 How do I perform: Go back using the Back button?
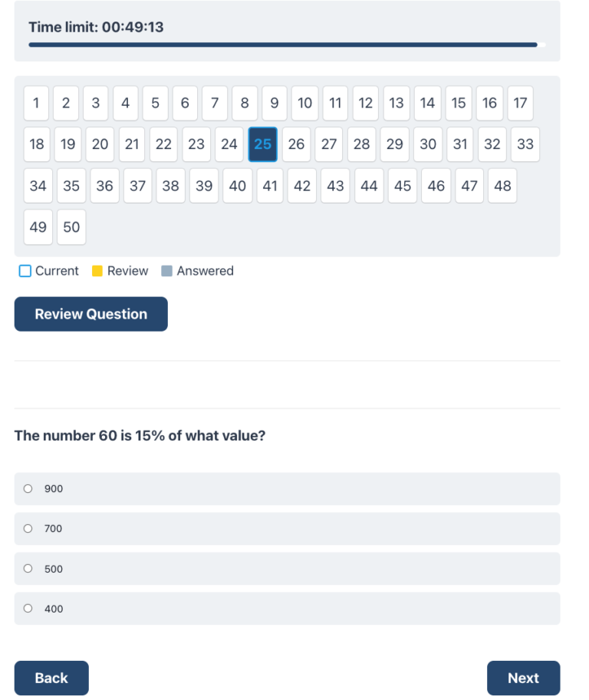click(x=51, y=678)
